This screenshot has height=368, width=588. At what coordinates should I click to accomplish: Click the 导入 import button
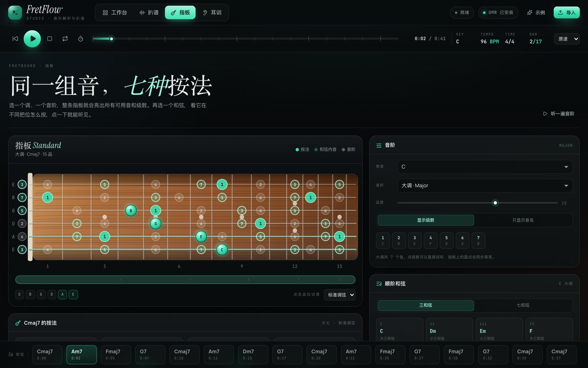click(x=566, y=12)
